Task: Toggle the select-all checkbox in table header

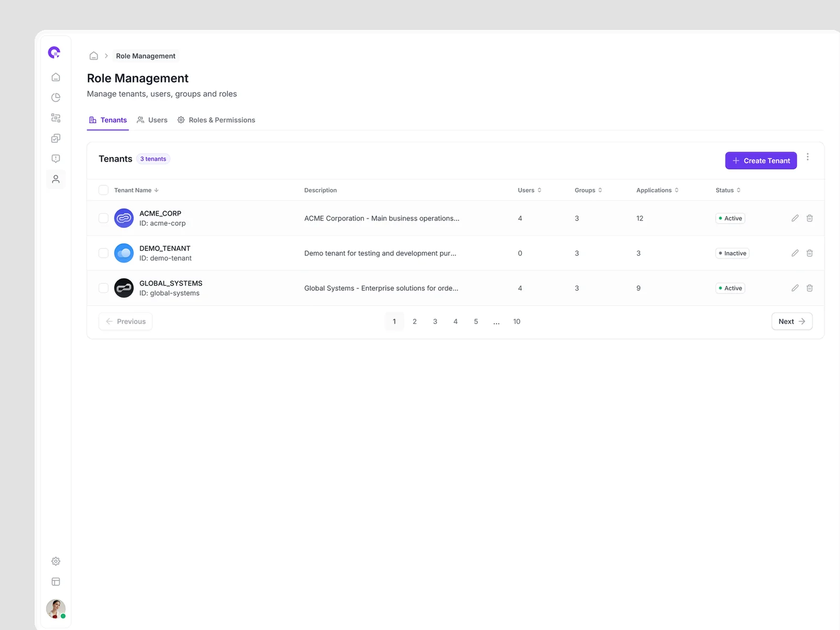Action: coord(103,190)
